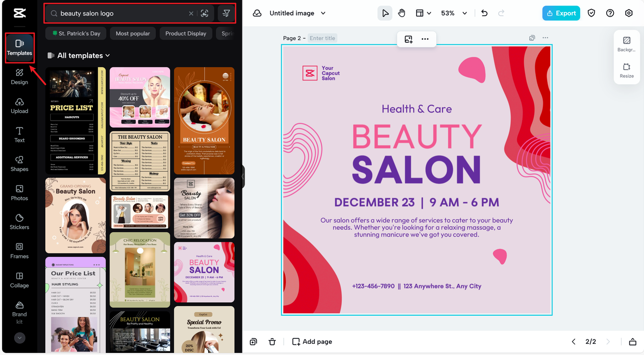The image size is (644, 355).
Task: Clear the search text with X
Action: [x=191, y=14]
